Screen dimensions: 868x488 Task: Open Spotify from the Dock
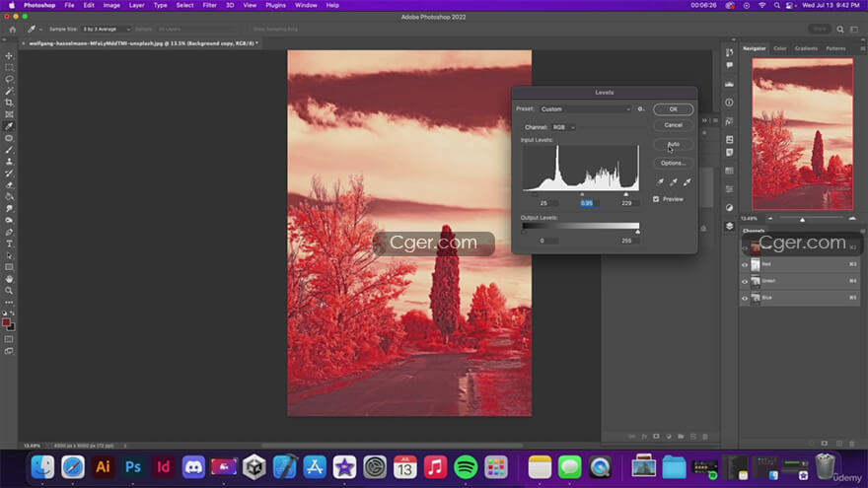466,467
